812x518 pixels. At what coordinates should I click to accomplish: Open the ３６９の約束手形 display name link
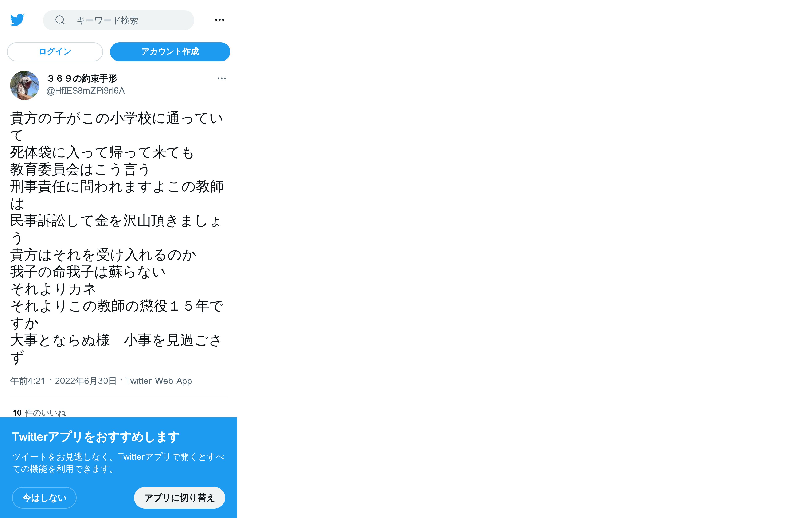[82, 78]
